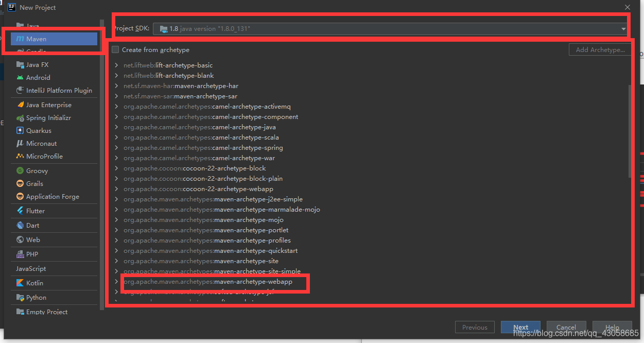Screen dimensions: 644x343
Task: Select Kotlin project type label
Action: coord(34,283)
